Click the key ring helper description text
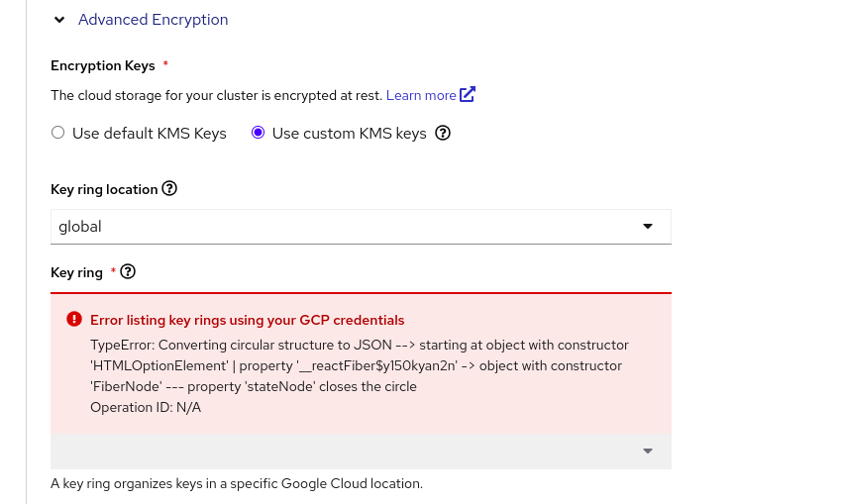This screenshot has height=504, width=843. [237, 484]
